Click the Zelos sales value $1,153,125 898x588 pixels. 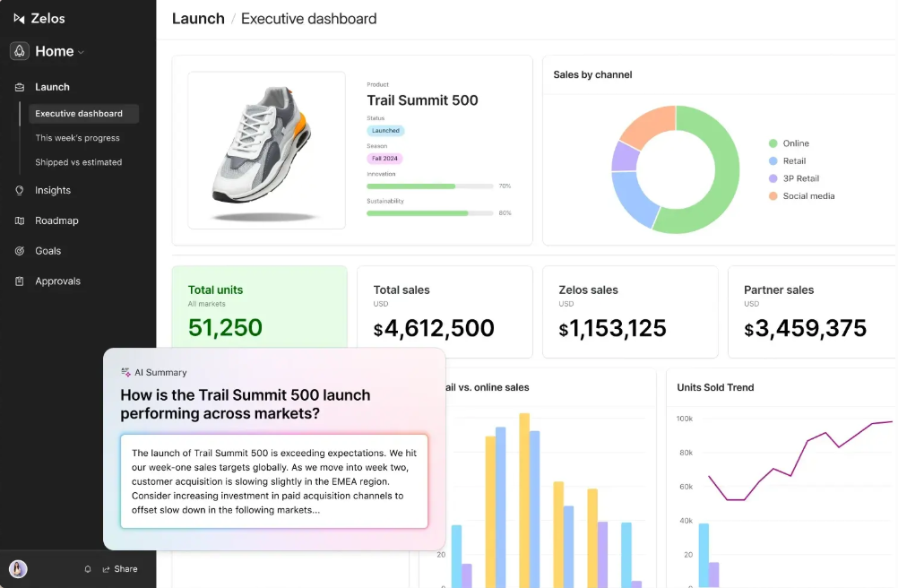(612, 328)
